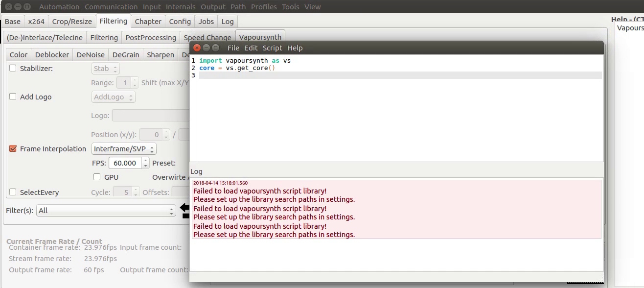
Task: Click the FPS 60.000 input field
Action: click(x=125, y=163)
